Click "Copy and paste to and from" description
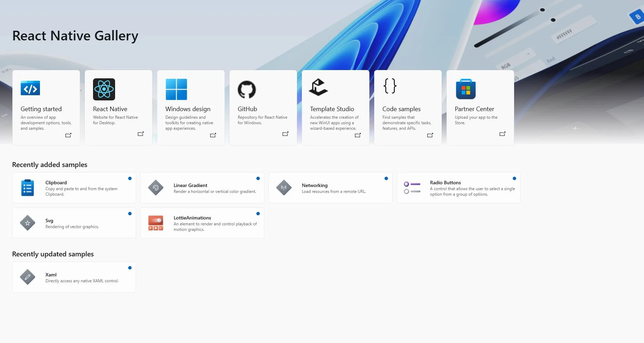Image resolution: width=644 pixels, height=343 pixels. 81,192
